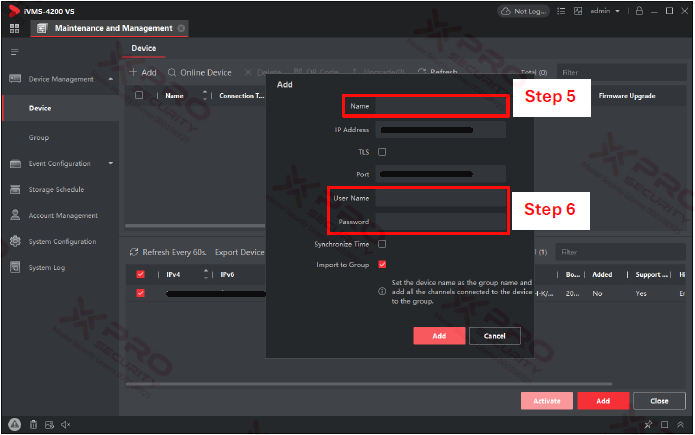
Task: Click the alarm icon in bottom status bar
Action: pos(15,424)
